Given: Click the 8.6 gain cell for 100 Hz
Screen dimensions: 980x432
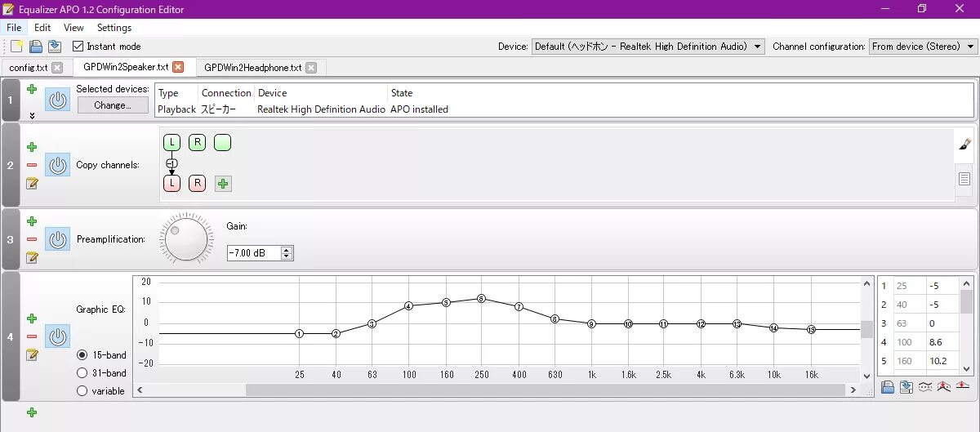Looking at the screenshot, I should (942, 342).
